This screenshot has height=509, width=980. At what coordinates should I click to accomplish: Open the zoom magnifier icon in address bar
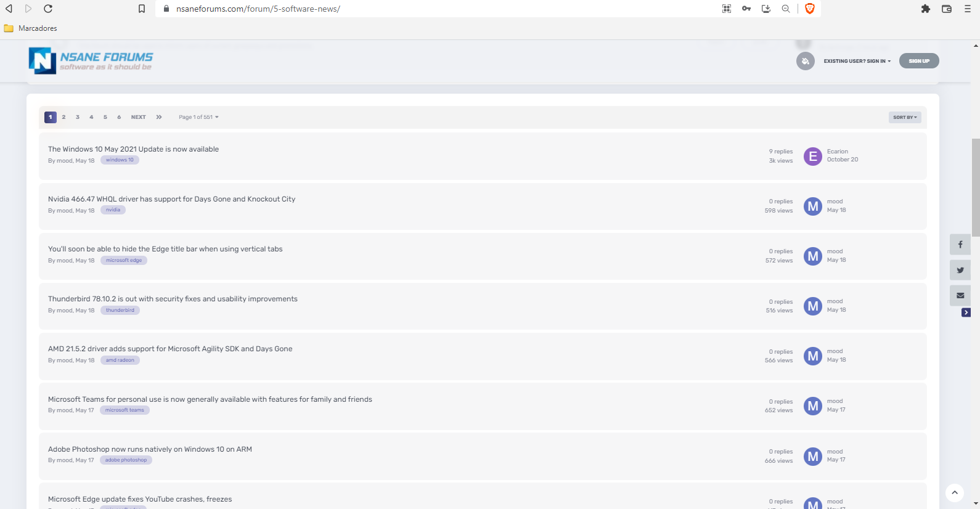(x=786, y=9)
